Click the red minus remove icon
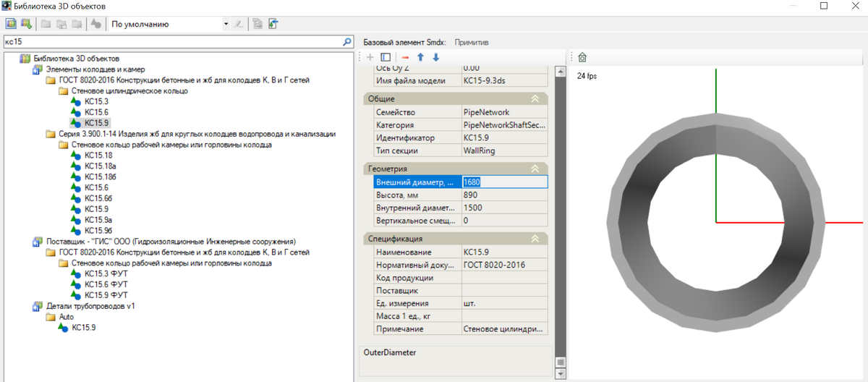 [x=405, y=57]
